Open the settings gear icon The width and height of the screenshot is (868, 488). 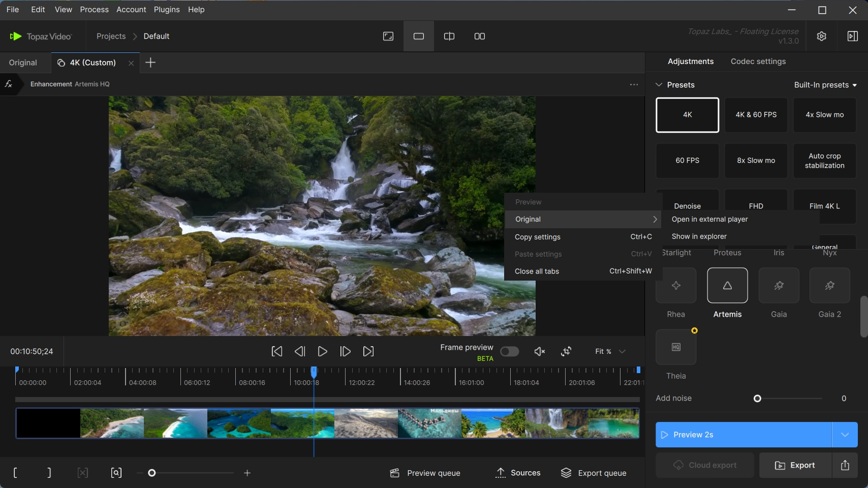coord(821,36)
